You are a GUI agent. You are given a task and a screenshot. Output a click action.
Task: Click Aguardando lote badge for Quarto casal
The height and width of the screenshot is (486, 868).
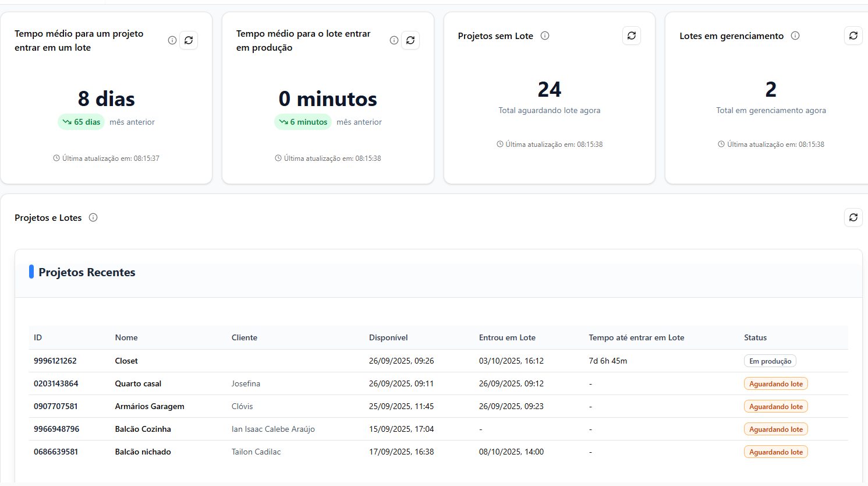775,384
